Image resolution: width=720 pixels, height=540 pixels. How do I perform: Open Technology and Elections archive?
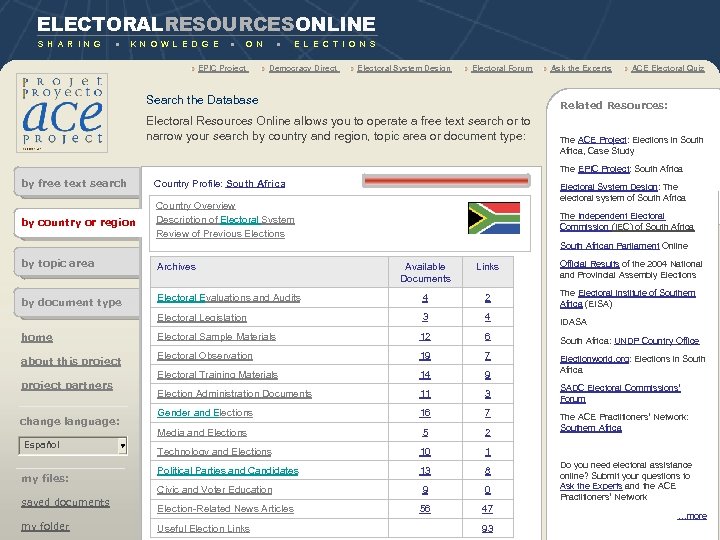(x=214, y=452)
